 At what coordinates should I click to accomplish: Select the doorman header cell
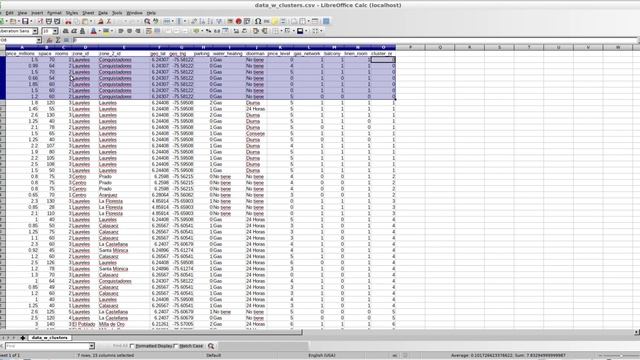pos(255,53)
